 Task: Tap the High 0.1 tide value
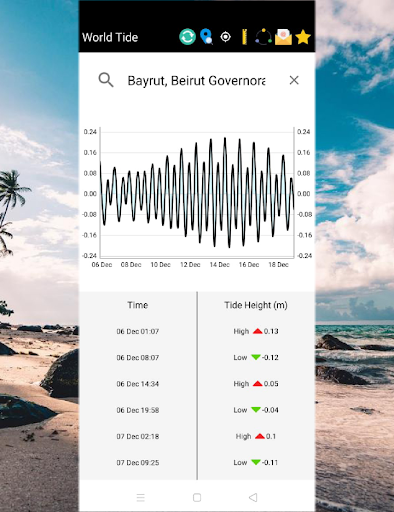coord(256,436)
